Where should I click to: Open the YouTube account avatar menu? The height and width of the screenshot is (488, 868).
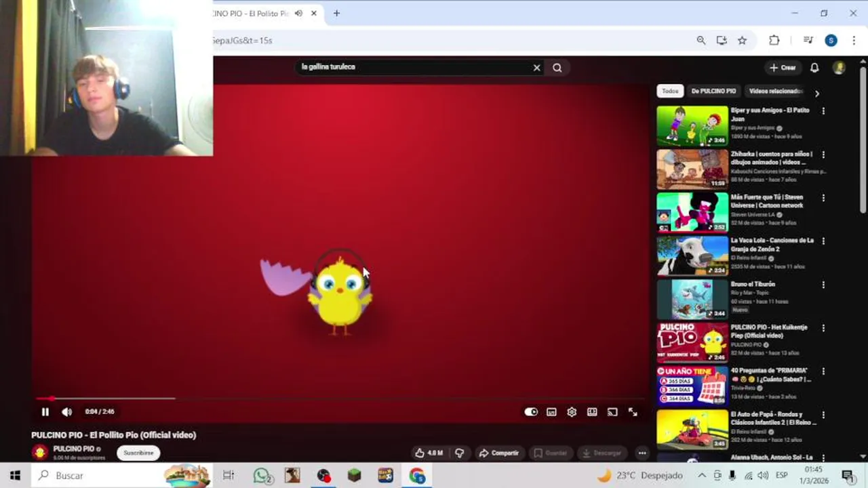click(839, 68)
